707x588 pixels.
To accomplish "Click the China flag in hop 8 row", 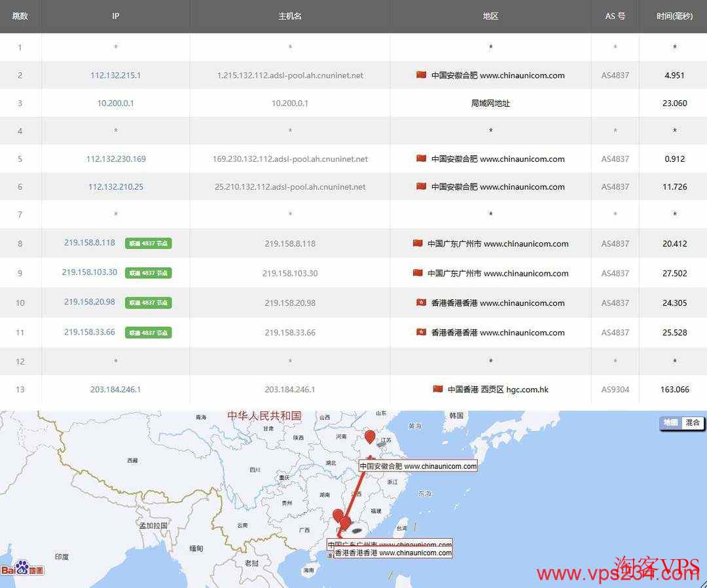I will pyautogui.click(x=418, y=243).
